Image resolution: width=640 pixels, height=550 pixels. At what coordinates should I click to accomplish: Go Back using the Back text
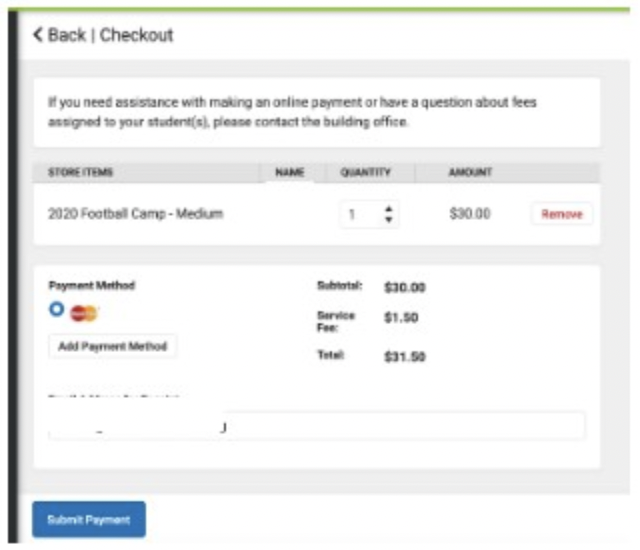point(67,35)
